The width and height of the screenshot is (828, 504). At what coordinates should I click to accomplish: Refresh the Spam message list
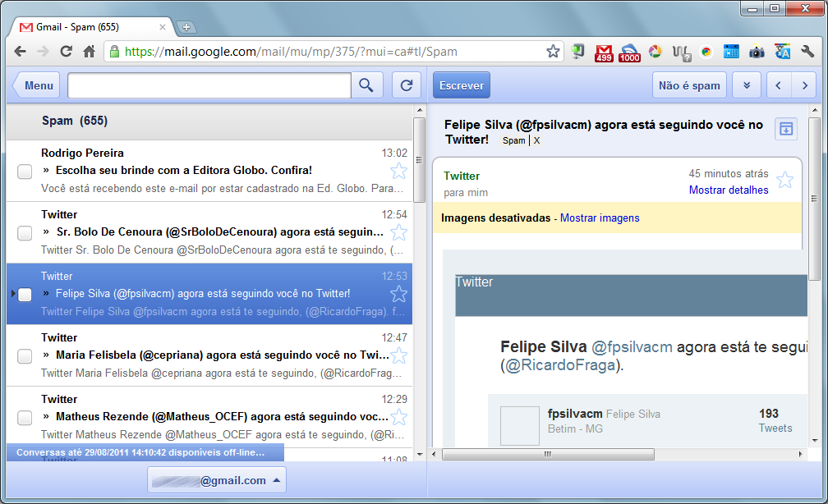tap(406, 85)
